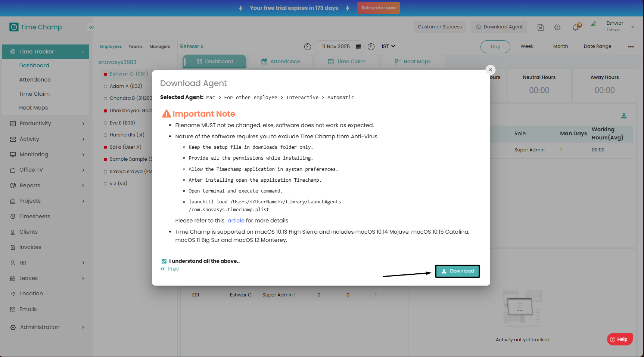The image size is (644, 357).
Task: Click the Projects sidebar icon
Action: point(13,201)
